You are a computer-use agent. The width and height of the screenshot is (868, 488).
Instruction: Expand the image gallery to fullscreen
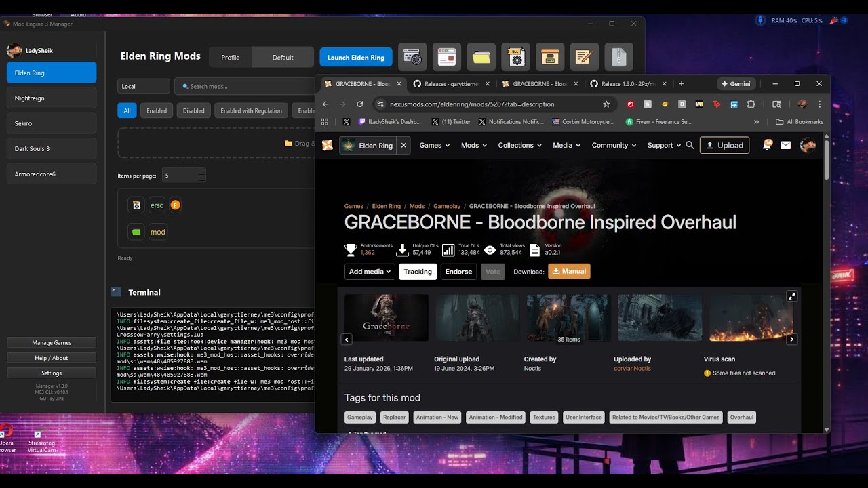(x=791, y=296)
